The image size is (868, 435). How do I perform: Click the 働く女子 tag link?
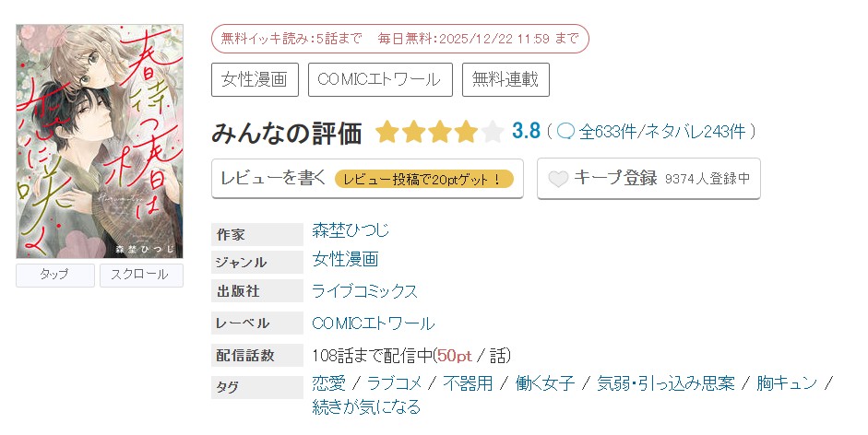(x=545, y=383)
